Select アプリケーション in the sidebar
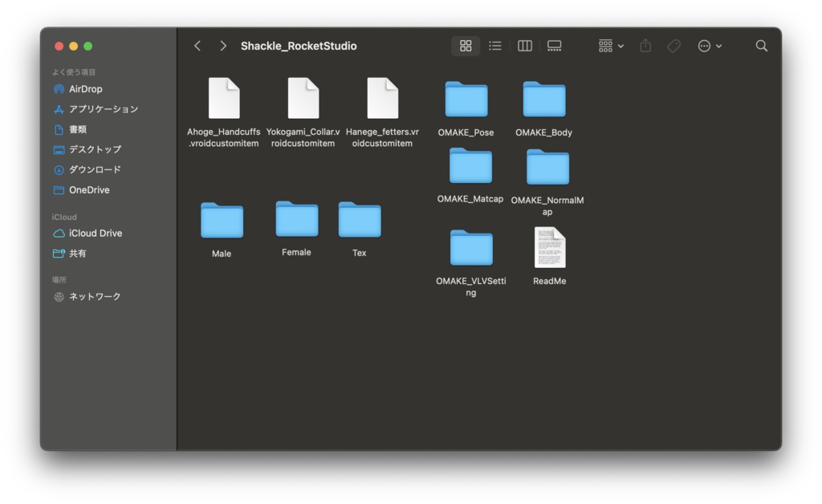 (x=96, y=109)
